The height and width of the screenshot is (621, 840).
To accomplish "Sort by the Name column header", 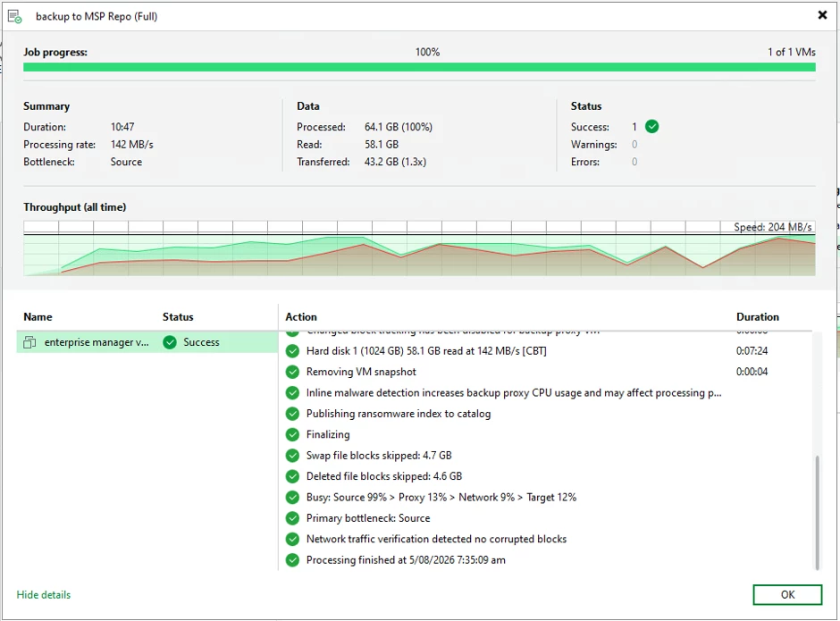I will [38, 316].
